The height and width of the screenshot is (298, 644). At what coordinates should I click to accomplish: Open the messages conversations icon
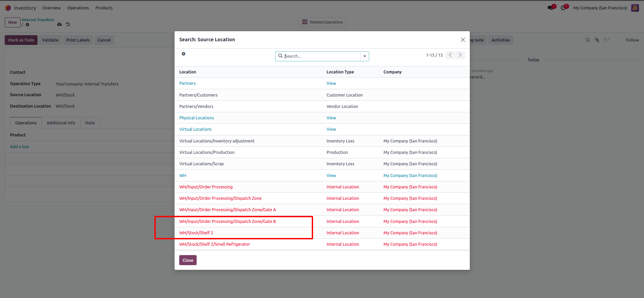(550, 8)
